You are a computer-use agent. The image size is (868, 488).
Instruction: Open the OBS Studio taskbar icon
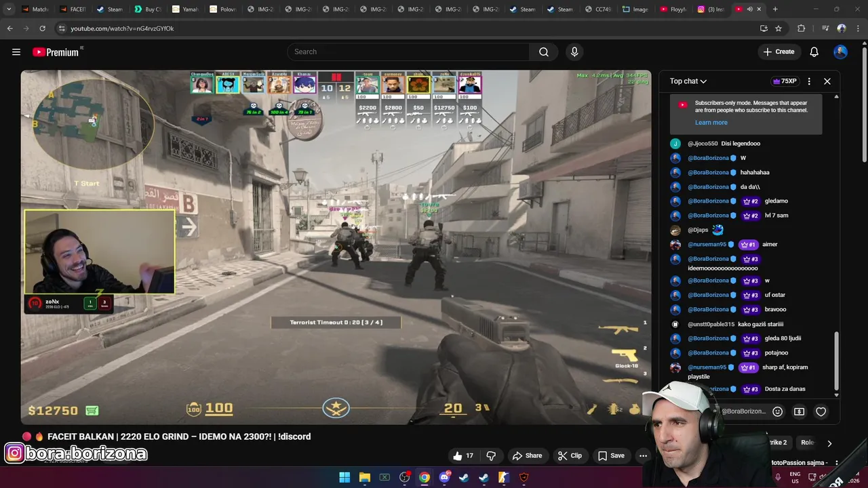coord(405,477)
